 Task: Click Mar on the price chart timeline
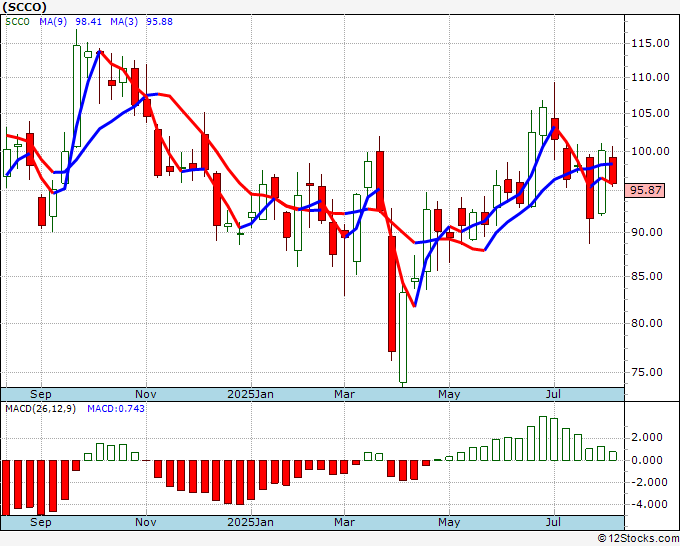click(344, 394)
